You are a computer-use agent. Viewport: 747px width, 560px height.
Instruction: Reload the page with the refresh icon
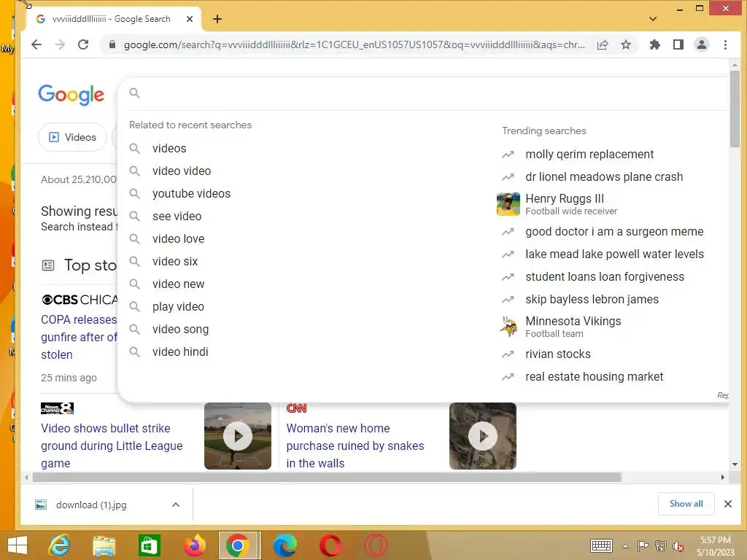click(x=83, y=44)
